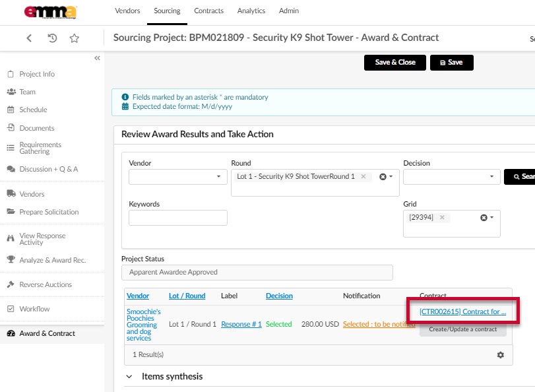
Task: Click the Requirements Gathering list icon
Action: (x=11, y=148)
